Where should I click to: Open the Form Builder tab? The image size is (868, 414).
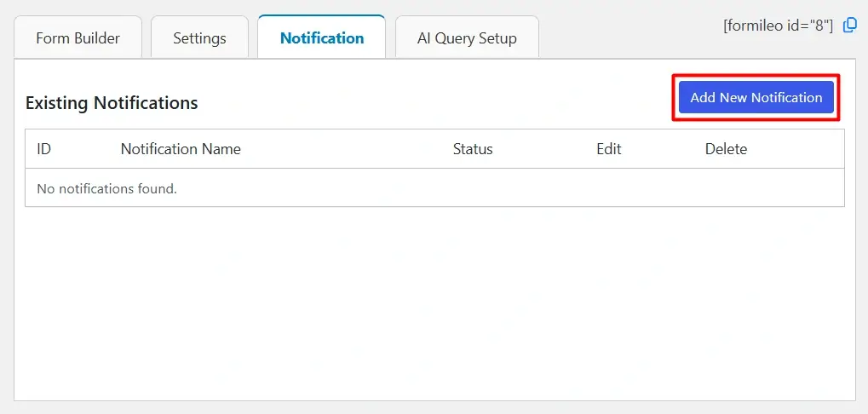[78, 38]
